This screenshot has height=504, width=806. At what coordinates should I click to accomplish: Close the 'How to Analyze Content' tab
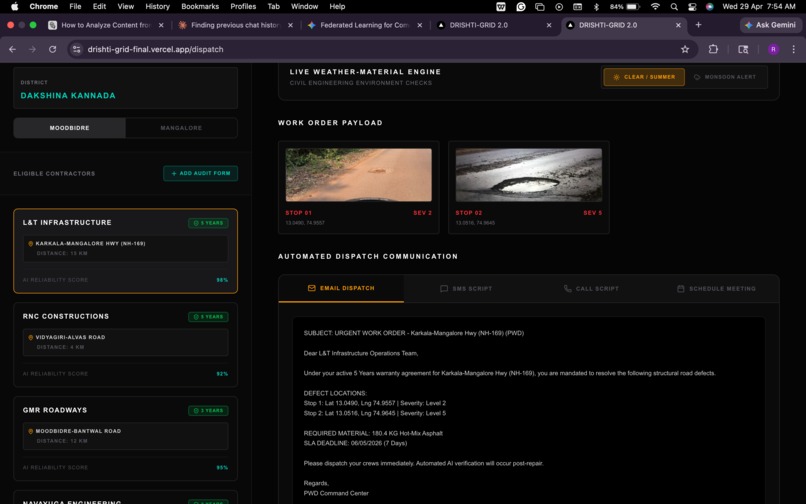click(x=161, y=25)
